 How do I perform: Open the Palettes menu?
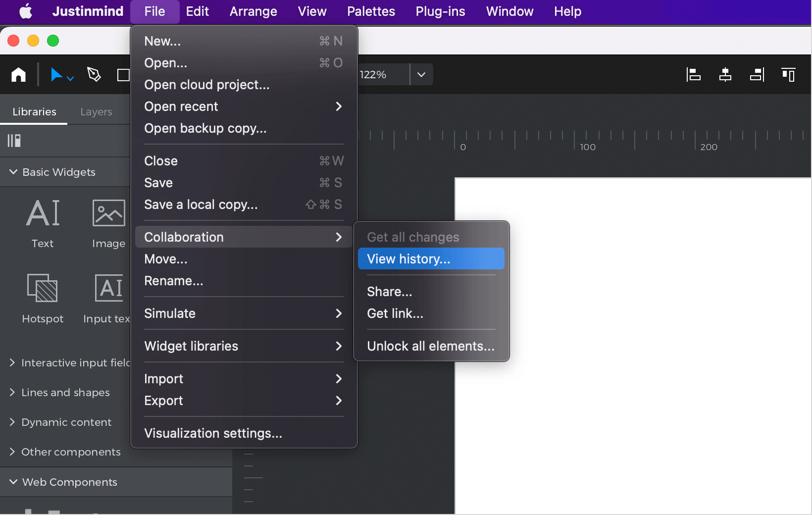pos(371,11)
